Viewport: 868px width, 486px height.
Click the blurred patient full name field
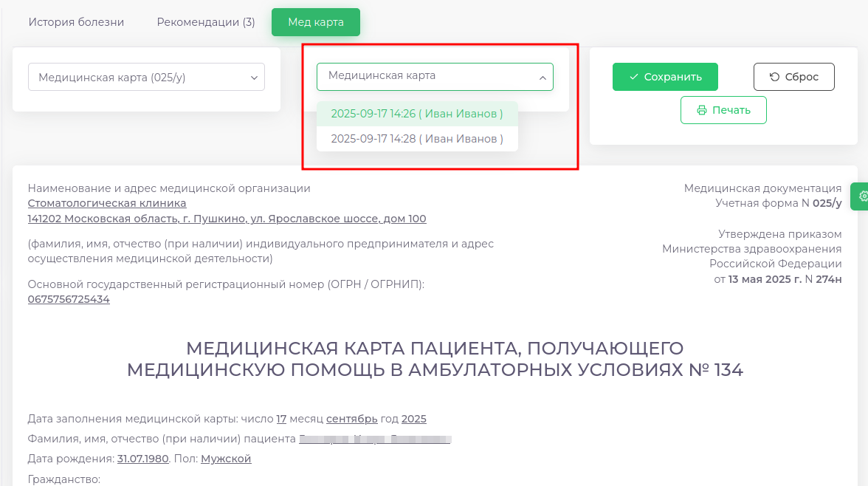point(375,439)
